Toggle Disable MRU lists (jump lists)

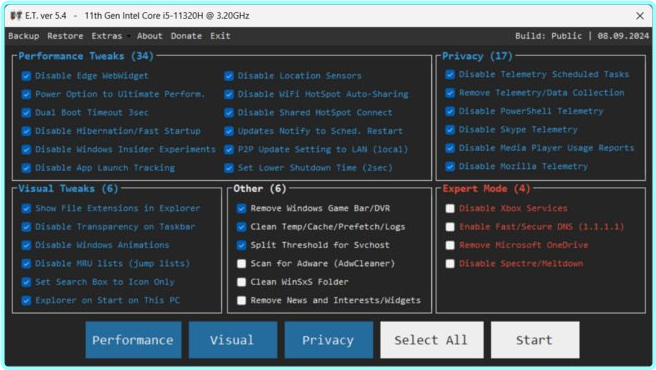coord(26,264)
